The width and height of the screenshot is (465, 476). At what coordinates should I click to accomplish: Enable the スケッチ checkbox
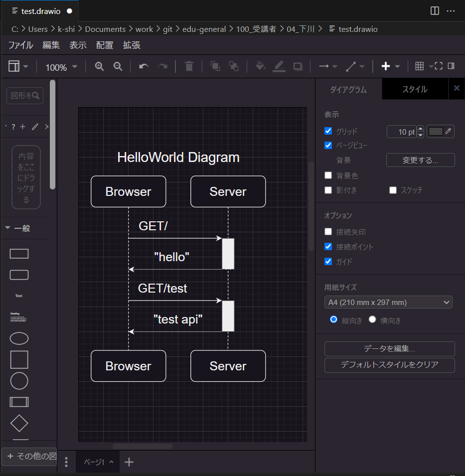pyautogui.click(x=392, y=190)
